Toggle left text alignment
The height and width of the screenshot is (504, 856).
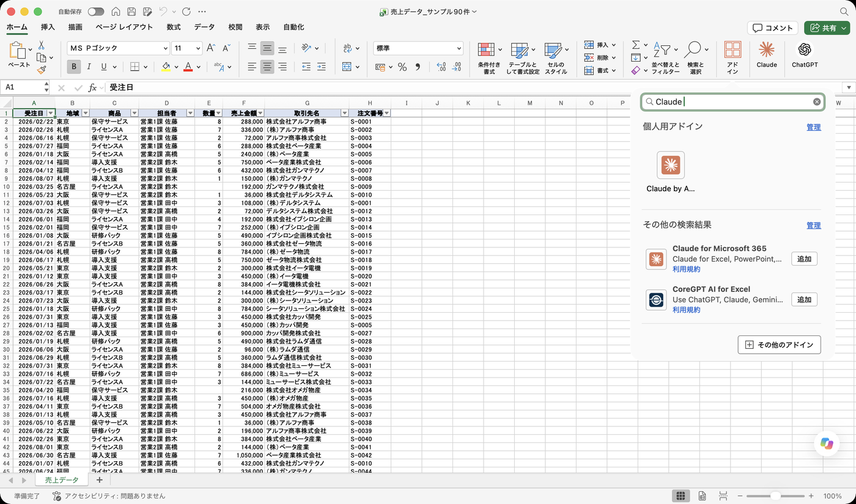(252, 67)
